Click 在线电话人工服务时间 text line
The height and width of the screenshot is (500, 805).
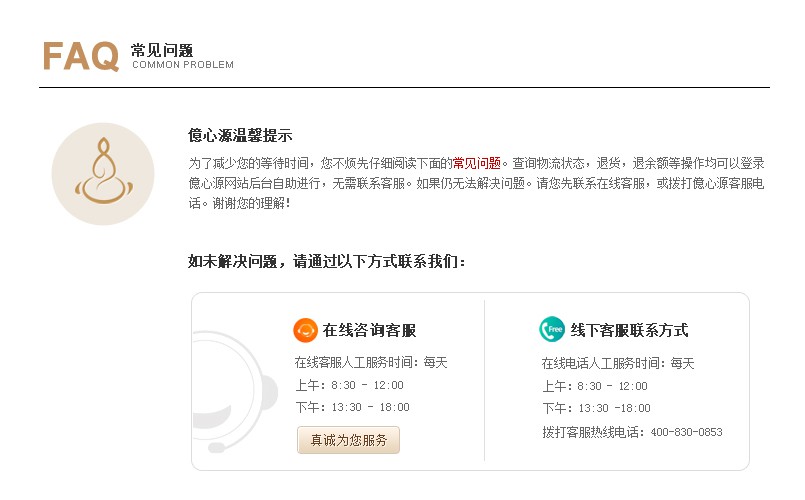pos(617,363)
